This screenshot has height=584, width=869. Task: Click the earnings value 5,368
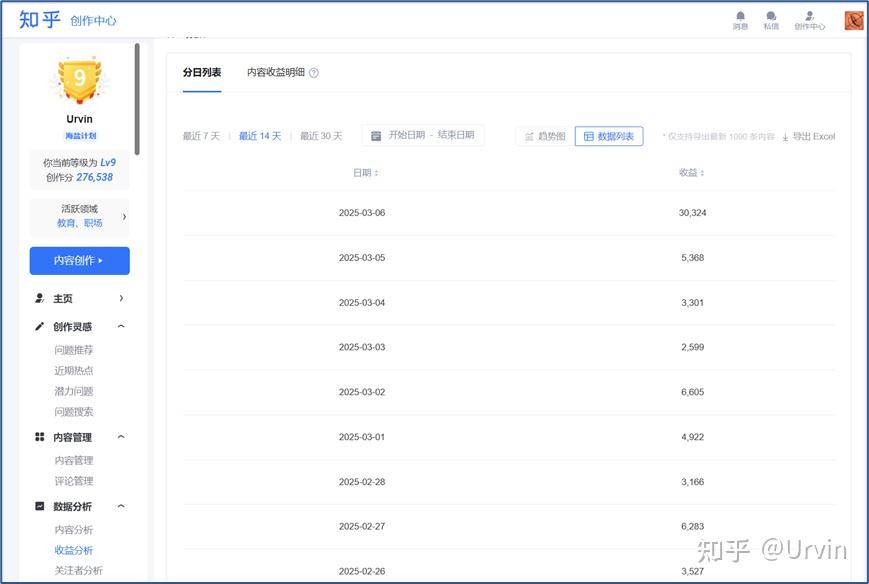pyautogui.click(x=693, y=258)
